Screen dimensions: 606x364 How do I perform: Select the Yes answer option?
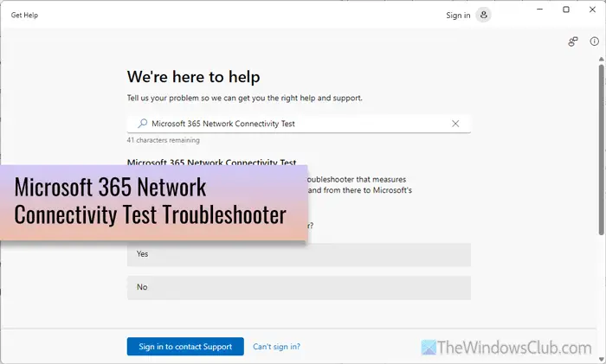[x=299, y=254]
